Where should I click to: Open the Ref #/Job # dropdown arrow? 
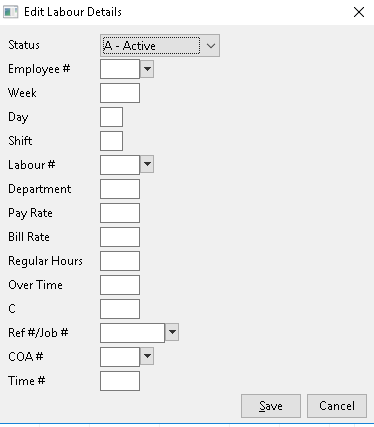tap(172, 332)
